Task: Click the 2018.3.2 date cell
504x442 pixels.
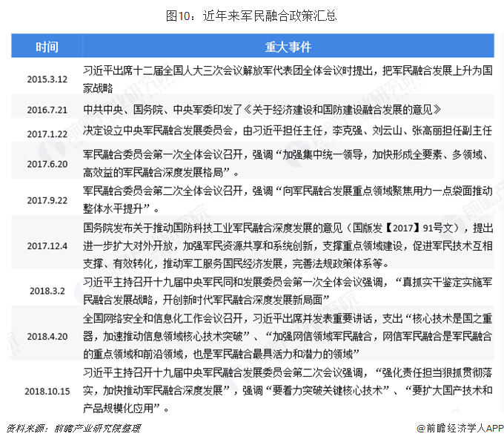Action: point(47,291)
